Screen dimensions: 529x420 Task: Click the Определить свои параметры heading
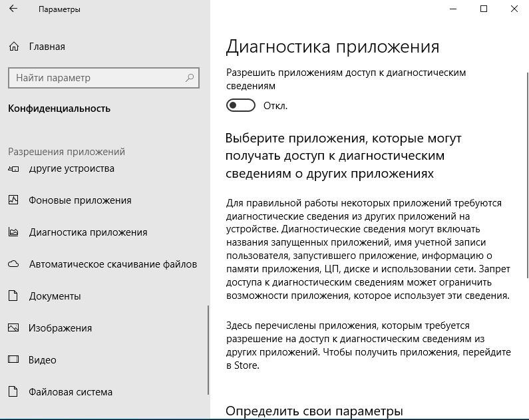click(x=314, y=411)
